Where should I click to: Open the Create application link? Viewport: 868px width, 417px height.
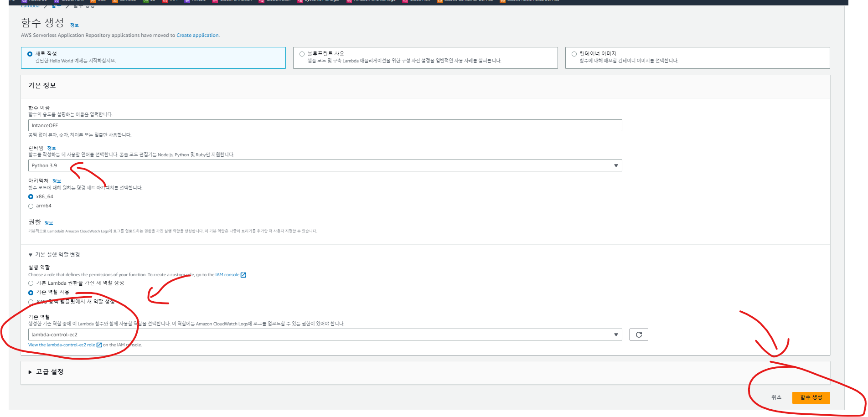pyautogui.click(x=197, y=35)
